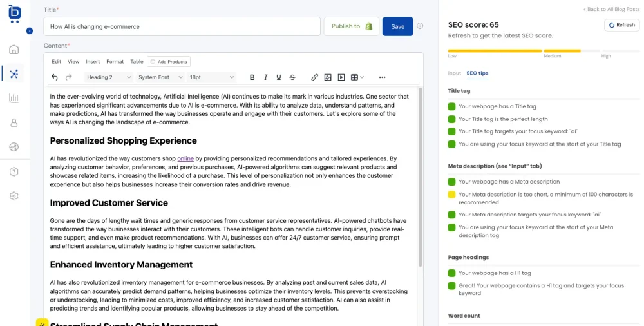Open the settings gear sidebar icon
This screenshot has height=326, width=644.
coord(14,196)
